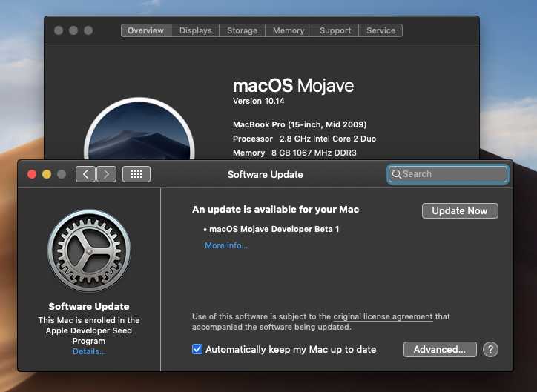Click the Update Now button
Image resolution: width=537 pixels, height=392 pixels.
pyautogui.click(x=460, y=210)
